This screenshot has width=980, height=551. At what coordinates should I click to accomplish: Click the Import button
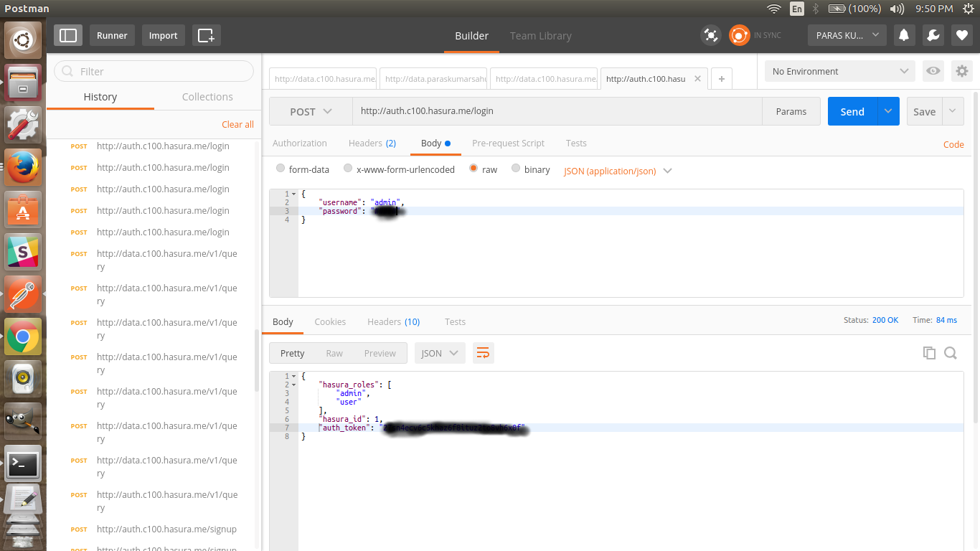[163, 35]
